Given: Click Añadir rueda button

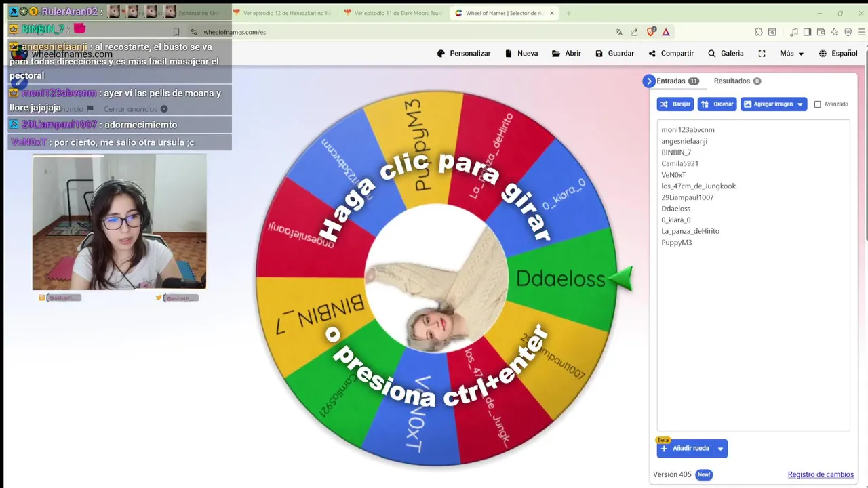Looking at the screenshot, I should tap(685, 448).
